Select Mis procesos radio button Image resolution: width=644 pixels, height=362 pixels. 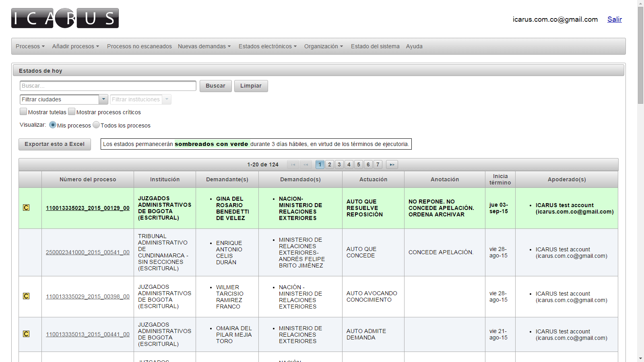click(x=53, y=125)
